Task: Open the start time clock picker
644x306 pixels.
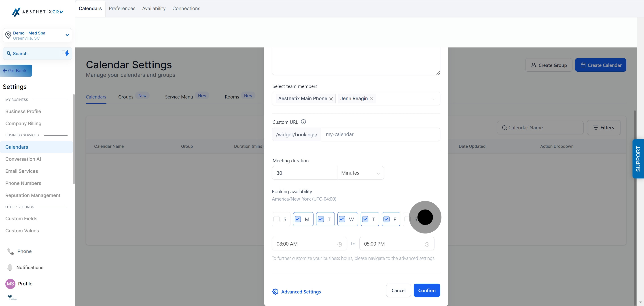Action: tap(339, 244)
